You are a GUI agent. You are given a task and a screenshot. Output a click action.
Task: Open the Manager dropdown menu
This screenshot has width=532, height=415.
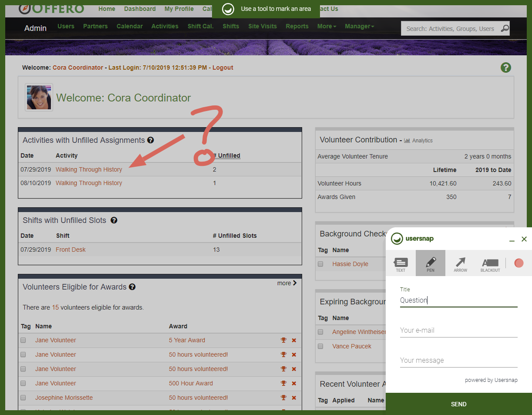coord(359,26)
